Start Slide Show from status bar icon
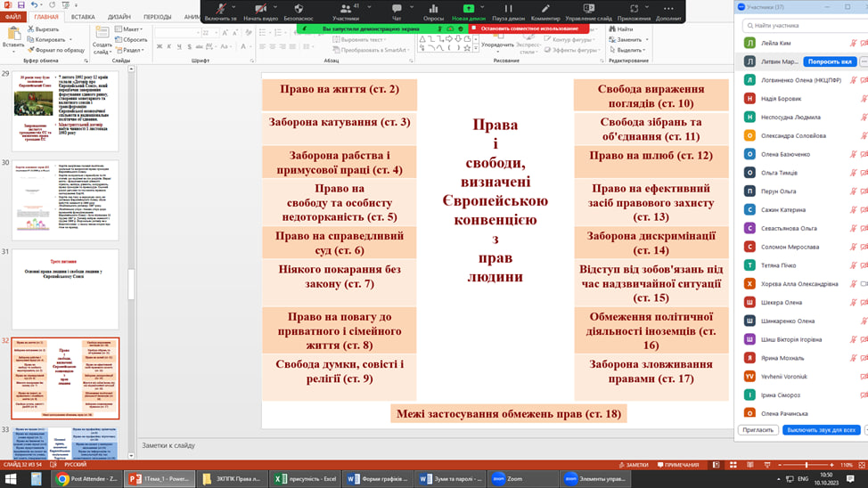 point(767,465)
